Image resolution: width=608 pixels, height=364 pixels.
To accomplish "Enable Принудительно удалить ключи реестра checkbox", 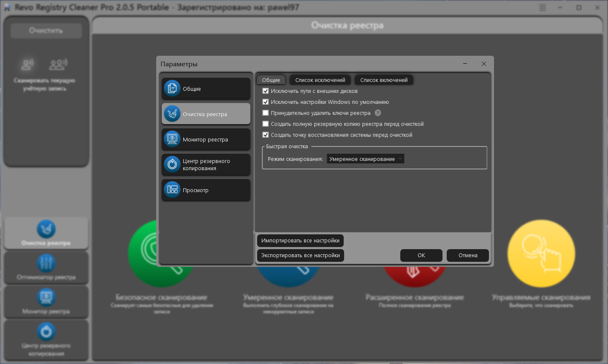I will click(x=266, y=113).
